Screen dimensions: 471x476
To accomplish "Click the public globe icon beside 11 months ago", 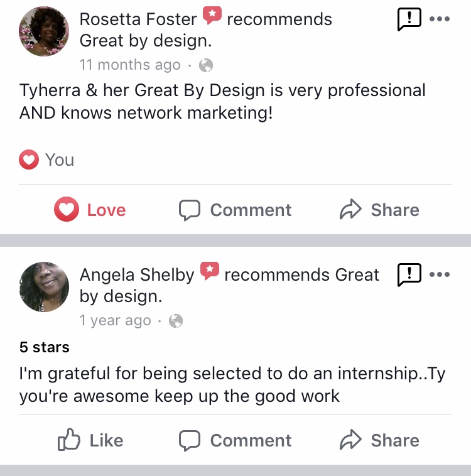I will pyautogui.click(x=206, y=65).
